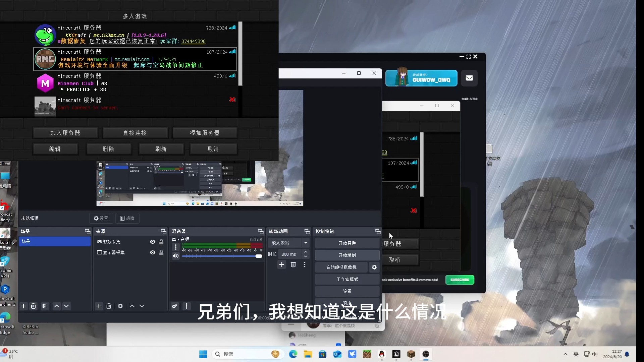Delete the transition with its trash icon

pos(293,264)
